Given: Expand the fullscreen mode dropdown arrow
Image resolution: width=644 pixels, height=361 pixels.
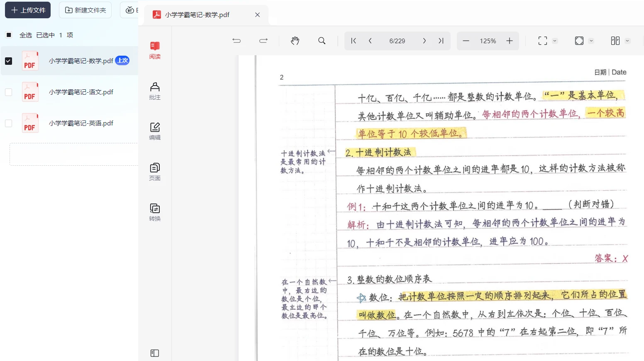Looking at the screenshot, I should [555, 41].
